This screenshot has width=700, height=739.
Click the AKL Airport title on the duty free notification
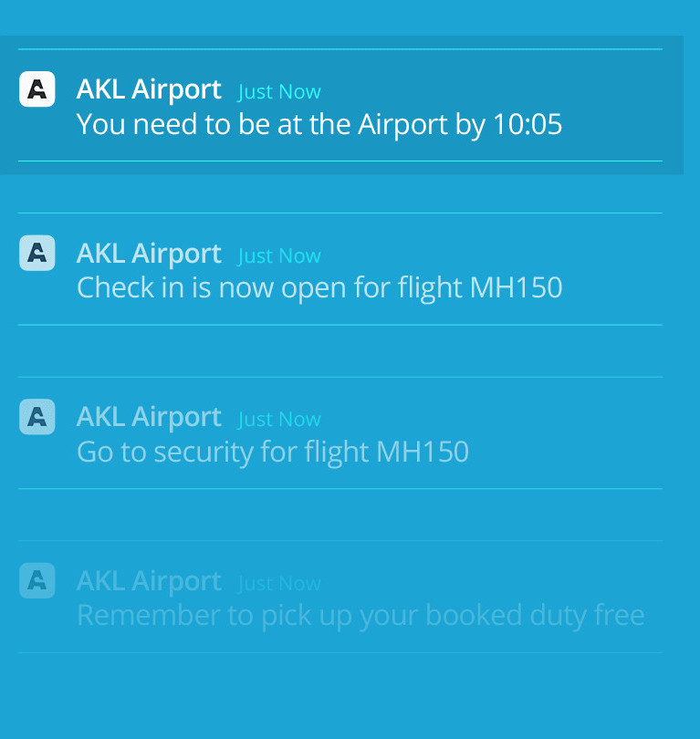click(x=149, y=581)
